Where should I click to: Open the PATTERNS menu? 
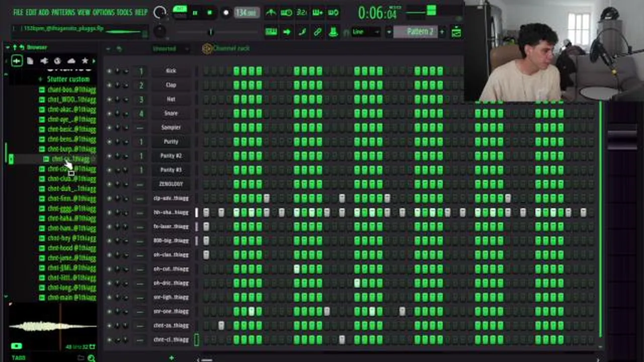click(63, 12)
